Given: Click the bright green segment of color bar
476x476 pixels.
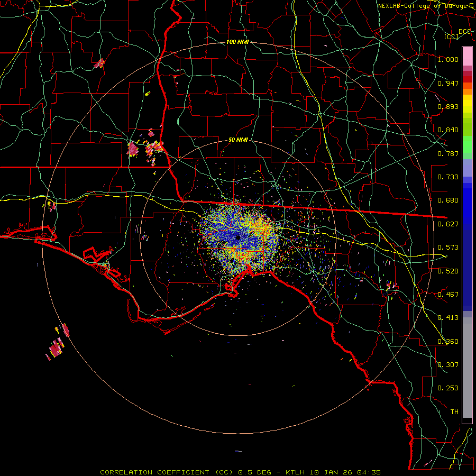Looking at the screenshot, I should (467, 144).
